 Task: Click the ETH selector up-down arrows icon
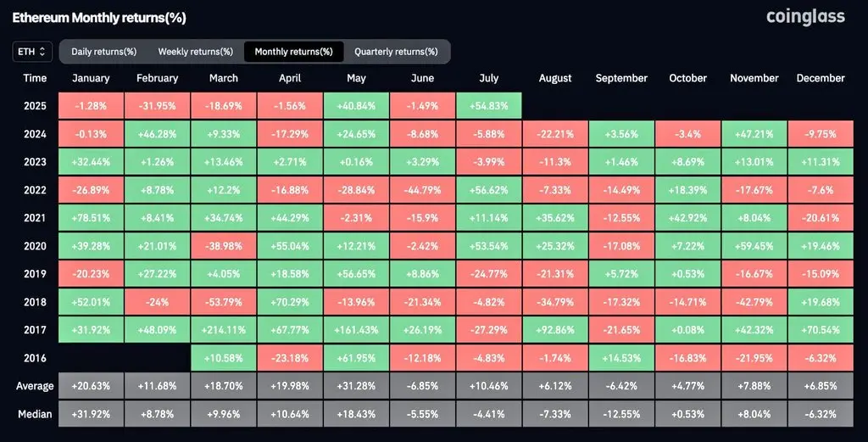(x=42, y=52)
